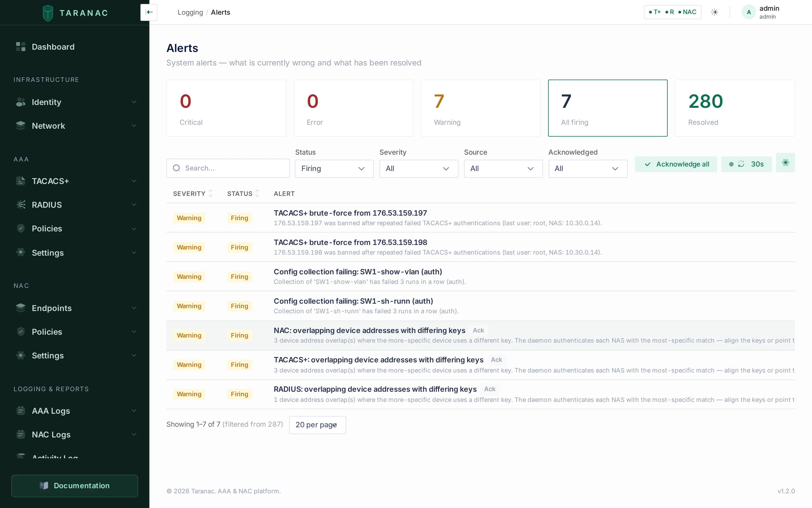Filter by Critical alerts card

point(226,108)
